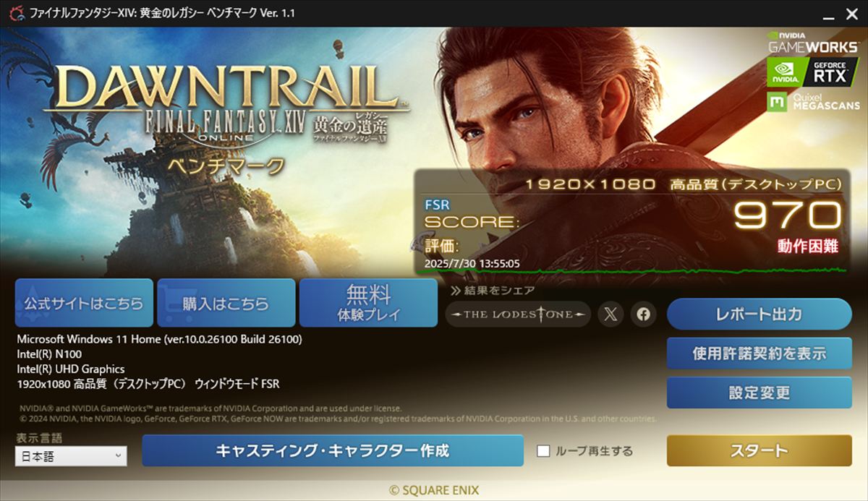Enable the ループ再生する checkbox
Viewport: 868px width, 501px height.
pyautogui.click(x=543, y=451)
